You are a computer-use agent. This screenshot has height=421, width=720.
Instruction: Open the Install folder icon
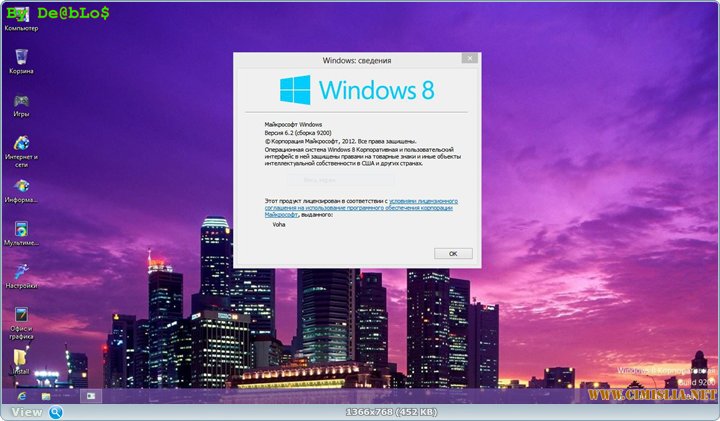tap(20, 362)
